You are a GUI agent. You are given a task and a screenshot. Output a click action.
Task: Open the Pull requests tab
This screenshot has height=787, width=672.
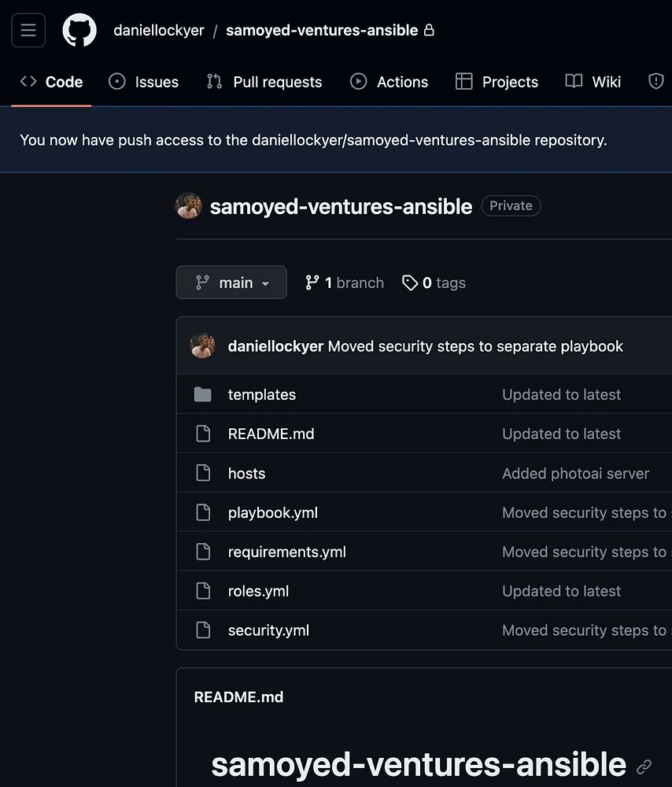tap(264, 82)
